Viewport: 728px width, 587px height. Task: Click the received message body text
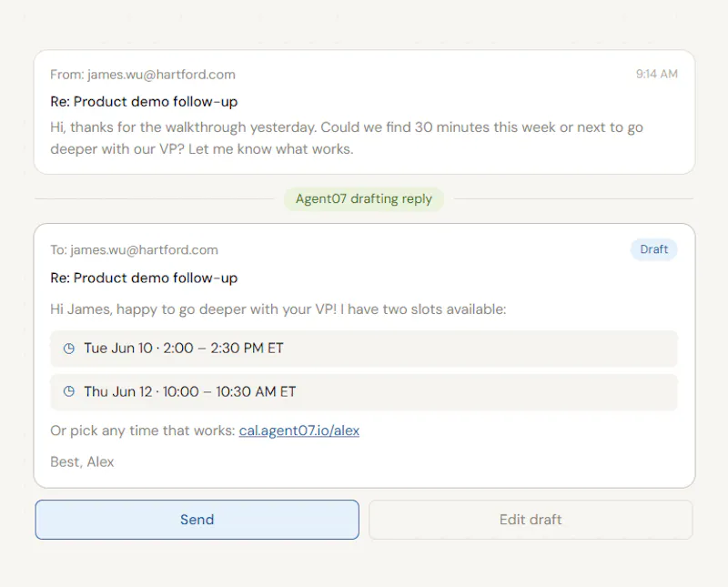coord(347,138)
